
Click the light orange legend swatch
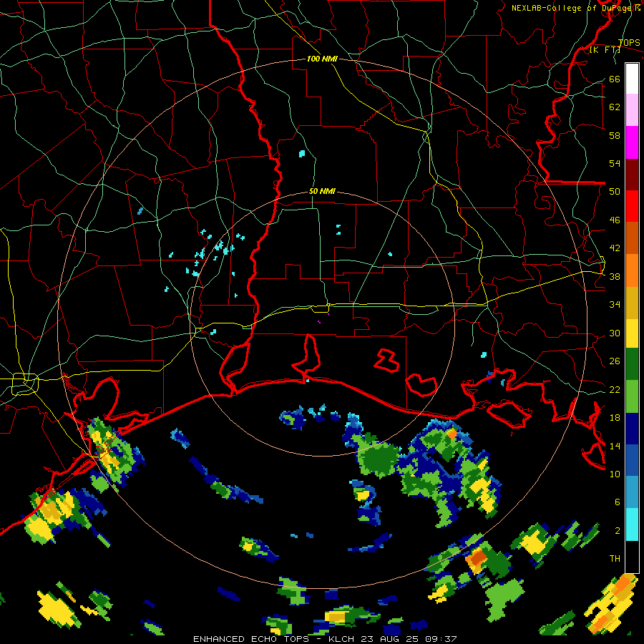[632, 270]
